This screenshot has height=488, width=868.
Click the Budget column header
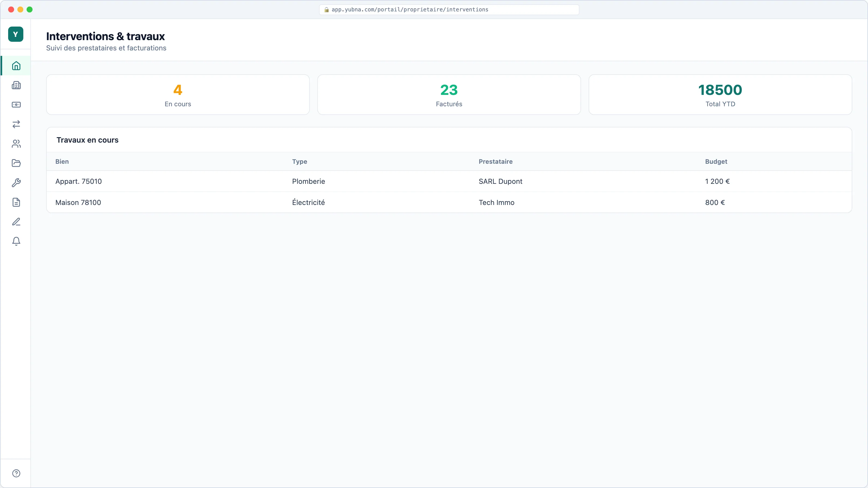[716, 162]
